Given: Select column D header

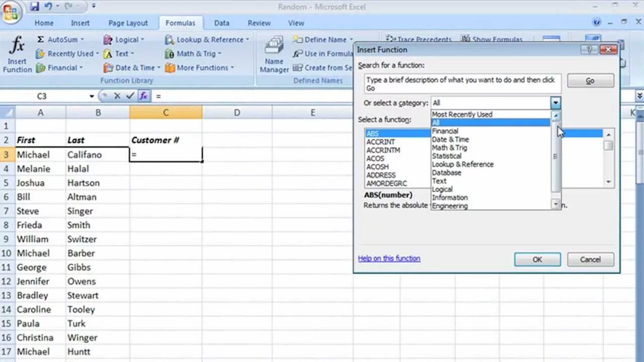Looking at the screenshot, I should point(237,113).
